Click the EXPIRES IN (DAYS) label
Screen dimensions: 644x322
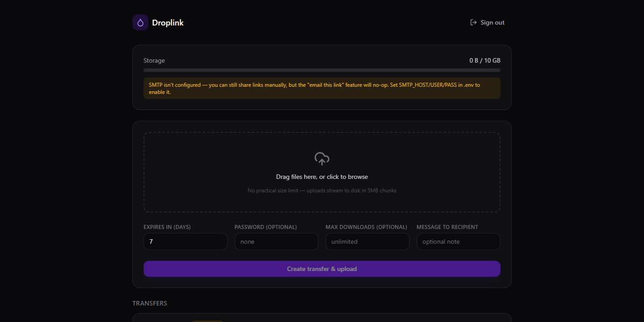167,227
